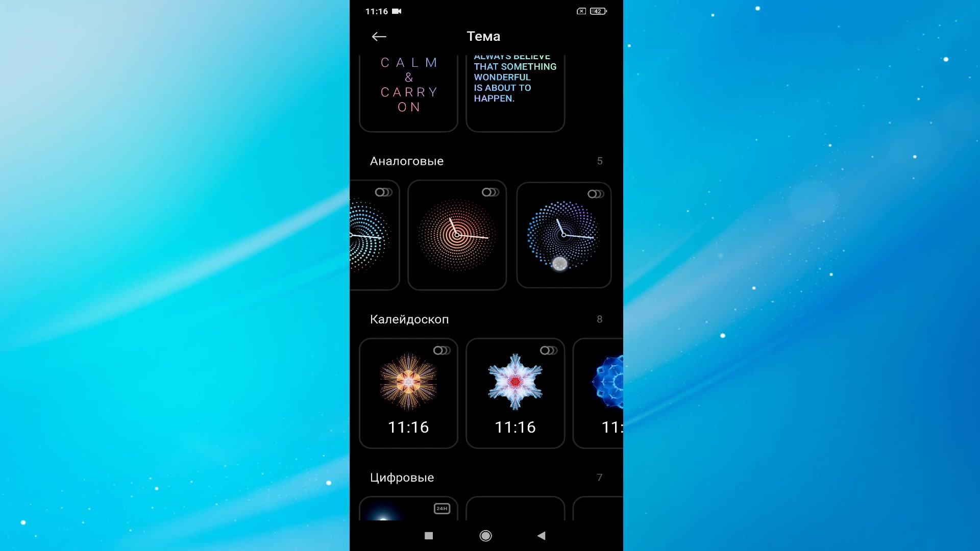Select the snowflake kaleidoscope watch face
Image resolution: width=980 pixels, height=551 pixels.
click(514, 392)
